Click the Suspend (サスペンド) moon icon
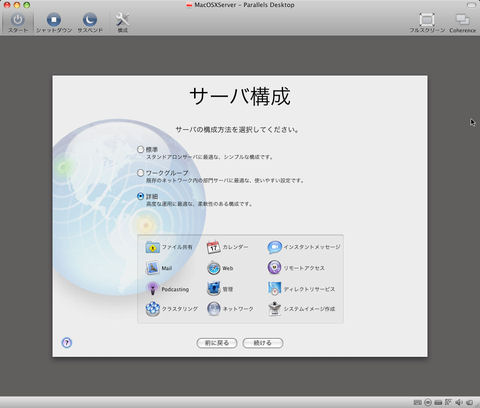This screenshot has height=408, width=480. pyautogui.click(x=90, y=20)
